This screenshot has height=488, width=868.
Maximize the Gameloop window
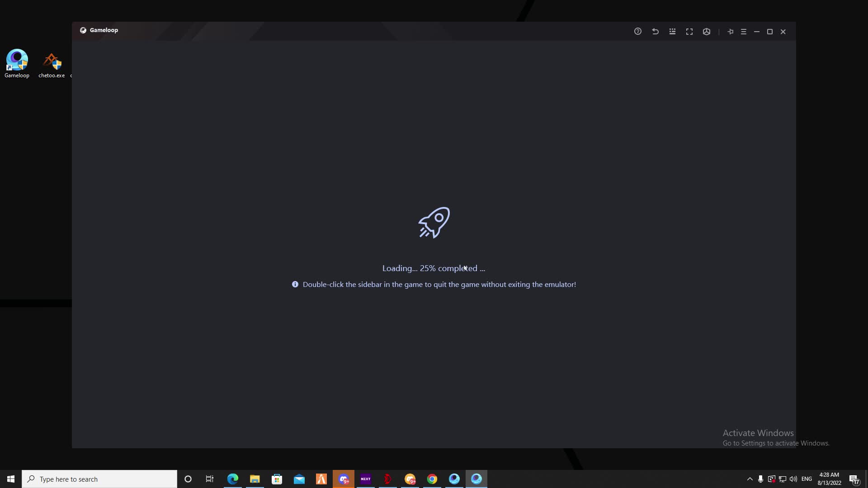[x=770, y=32]
